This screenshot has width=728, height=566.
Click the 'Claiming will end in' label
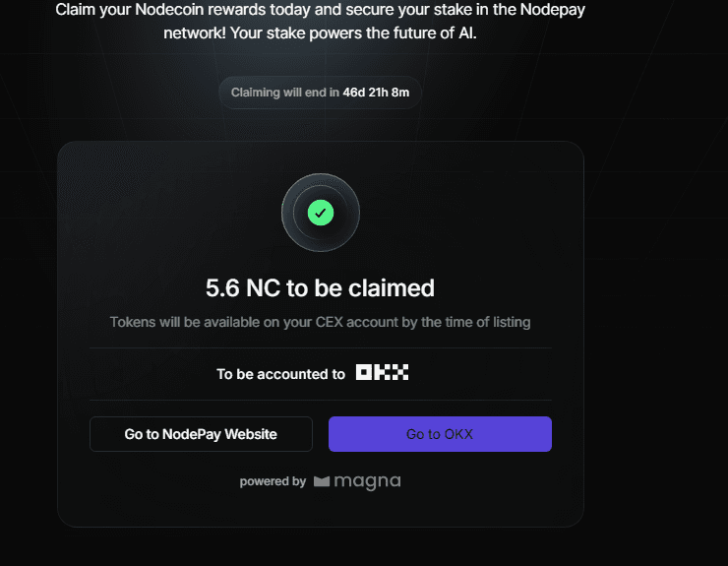284,93
